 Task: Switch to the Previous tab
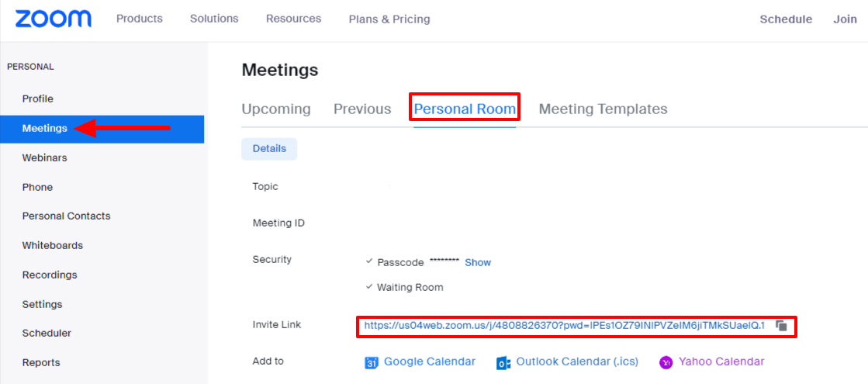coord(362,109)
